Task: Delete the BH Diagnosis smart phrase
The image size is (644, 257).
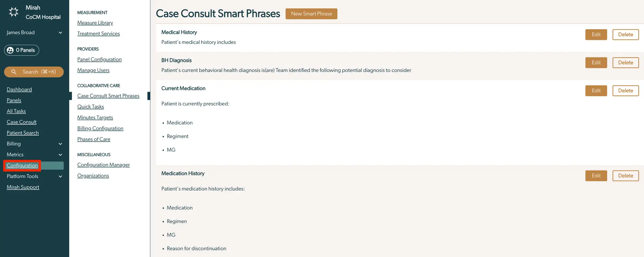Action: coord(625,62)
